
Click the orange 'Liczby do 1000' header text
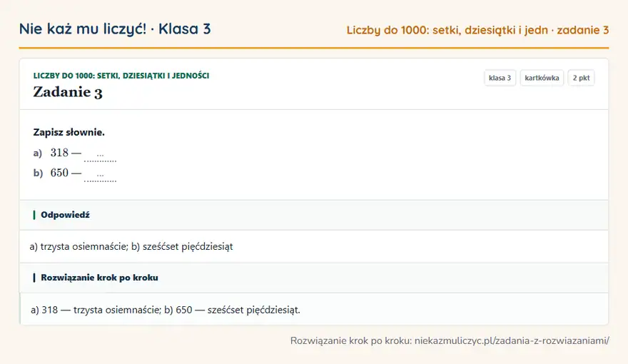click(477, 30)
